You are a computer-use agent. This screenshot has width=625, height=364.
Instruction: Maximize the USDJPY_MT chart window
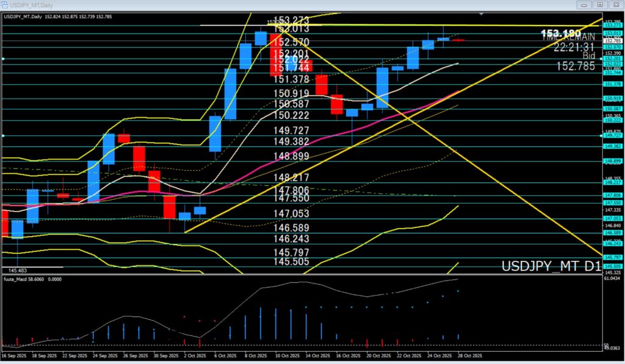click(x=599, y=5)
